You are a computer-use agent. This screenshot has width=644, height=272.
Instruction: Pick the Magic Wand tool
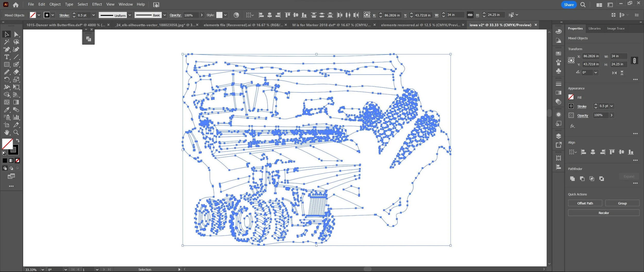[7, 42]
